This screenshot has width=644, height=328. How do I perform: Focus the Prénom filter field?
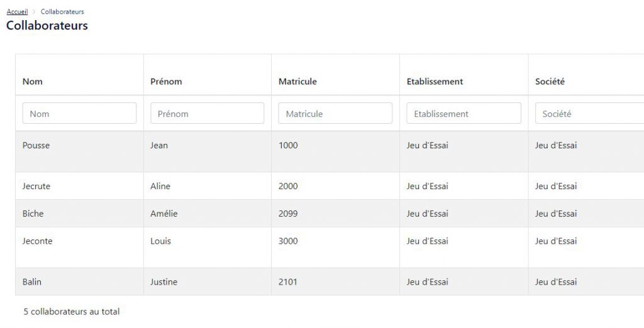(208, 113)
